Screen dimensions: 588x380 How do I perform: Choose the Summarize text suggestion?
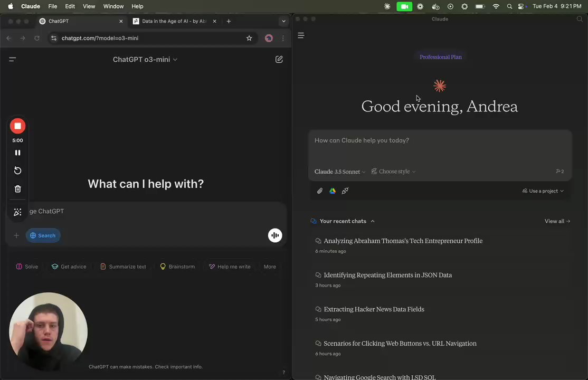click(x=123, y=267)
